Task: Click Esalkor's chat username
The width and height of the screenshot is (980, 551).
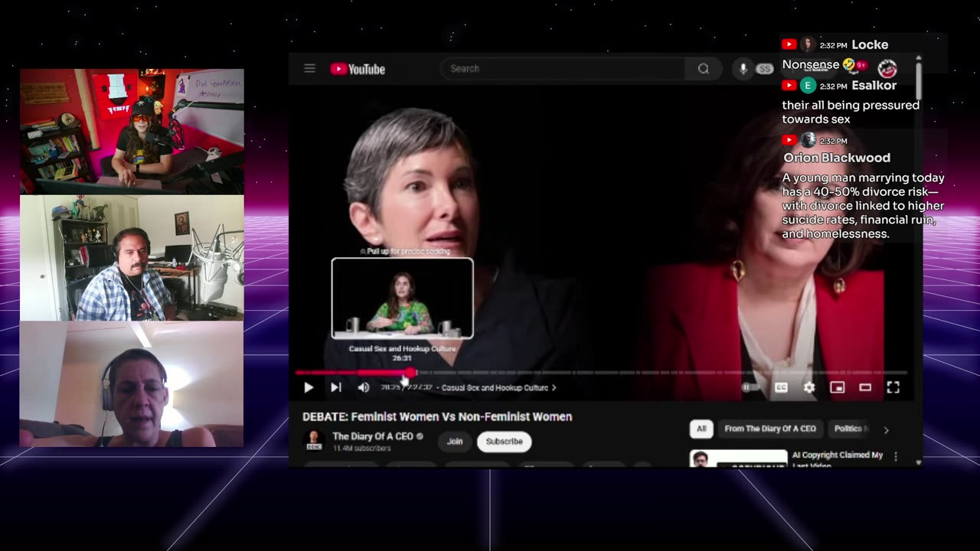Action: (874, 86)
